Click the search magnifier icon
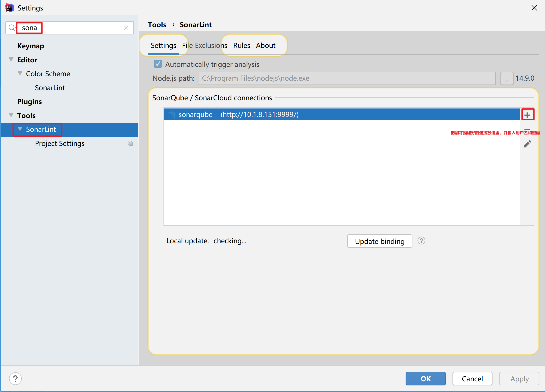 point(12,28)
